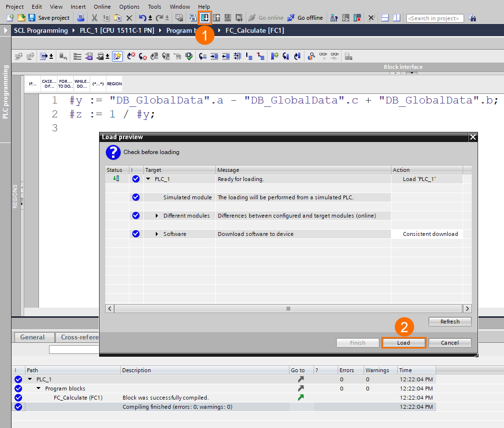Click the Undo arrow icon

[x=142, y=18]
